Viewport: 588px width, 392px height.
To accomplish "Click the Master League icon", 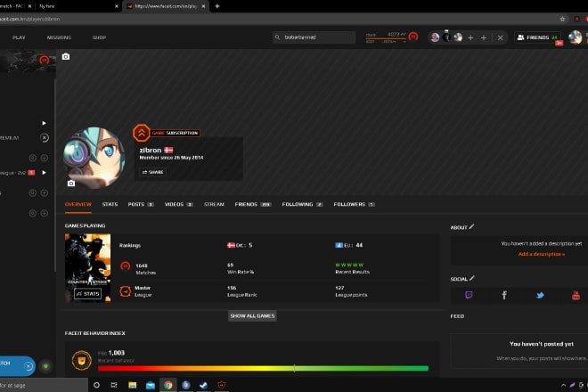I will click(x=126, y=291).
